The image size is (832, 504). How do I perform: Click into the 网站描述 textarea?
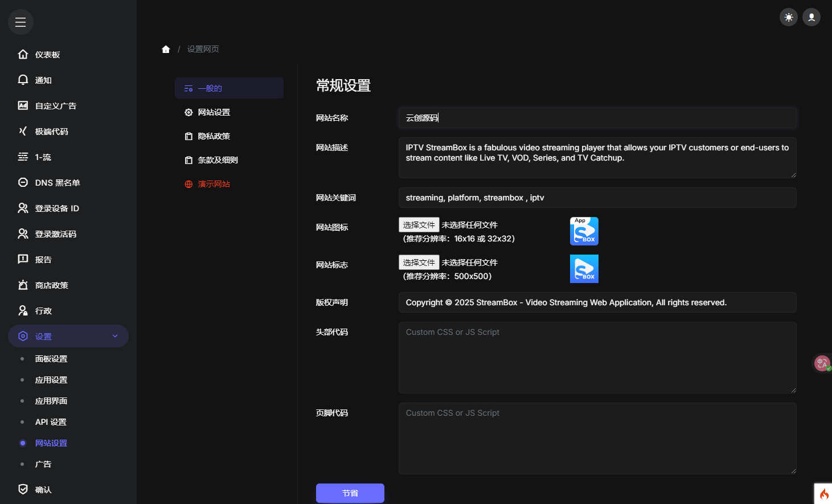(x=597, y=158)
